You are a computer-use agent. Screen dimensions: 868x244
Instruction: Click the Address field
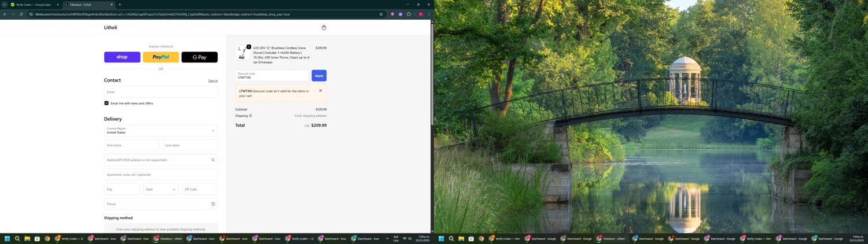(156, 160)
